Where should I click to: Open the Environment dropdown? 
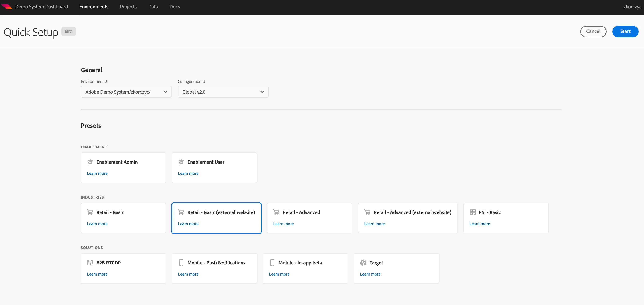point(126,92)
